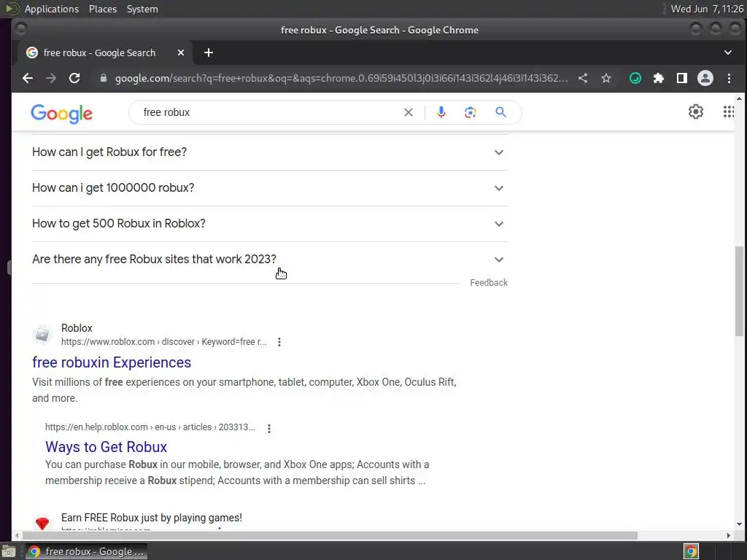The width and height of the screenshot is (747, 560).
Task: Select the 'free robux - Google Search' tab
Action: pyautogui.click(x=105, y=52)
